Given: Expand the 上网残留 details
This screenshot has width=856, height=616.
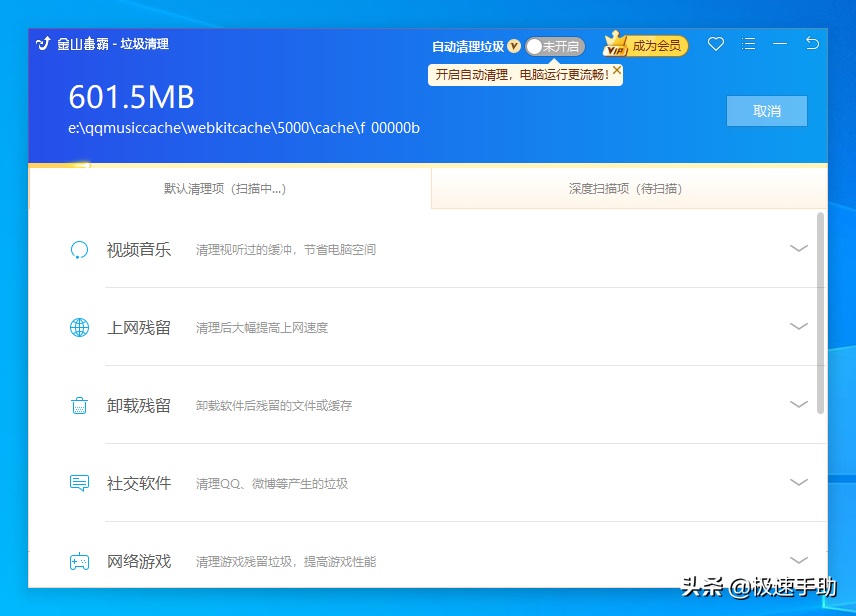Looking at the screenshot, I should tap(798, 327).
